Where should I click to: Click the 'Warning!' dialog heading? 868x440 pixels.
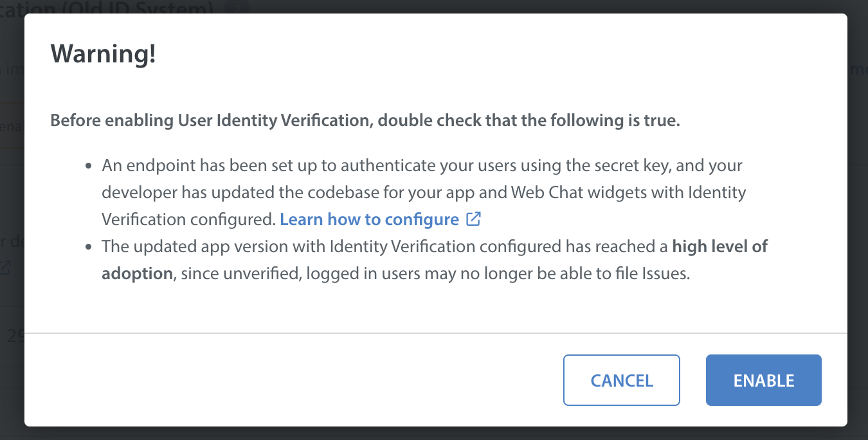point(104,54)
